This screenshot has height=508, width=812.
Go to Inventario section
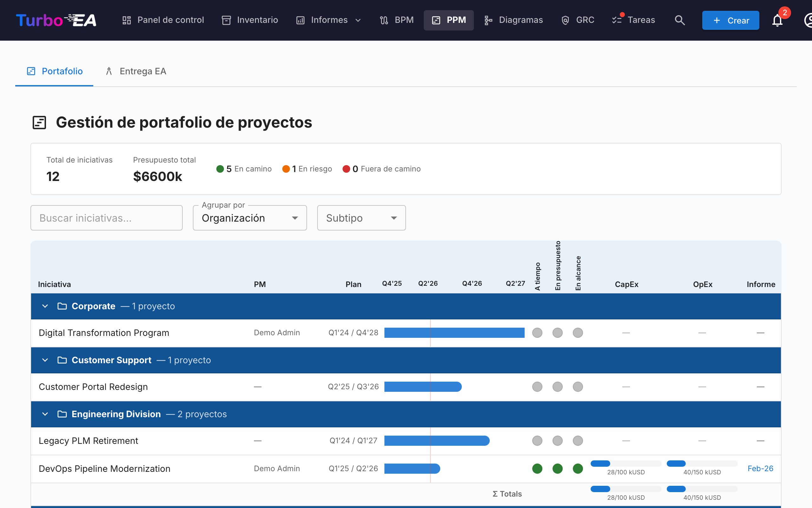click(250, 20)
